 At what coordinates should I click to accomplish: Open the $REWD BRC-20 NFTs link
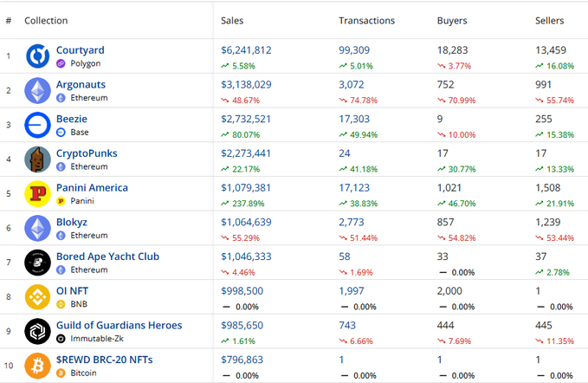[104, 360]
